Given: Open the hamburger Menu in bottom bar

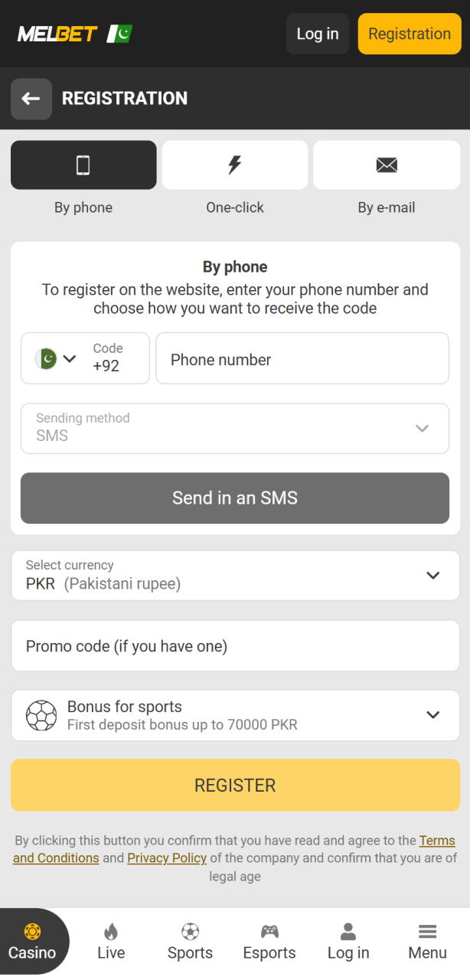Looking at the screenshot, I should 427,931.
